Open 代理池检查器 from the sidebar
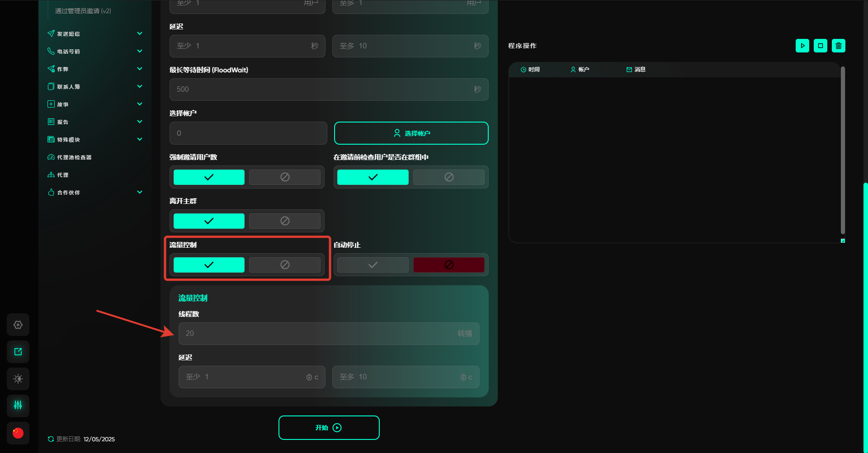The image size is (868, 453). tap(74, 157)
